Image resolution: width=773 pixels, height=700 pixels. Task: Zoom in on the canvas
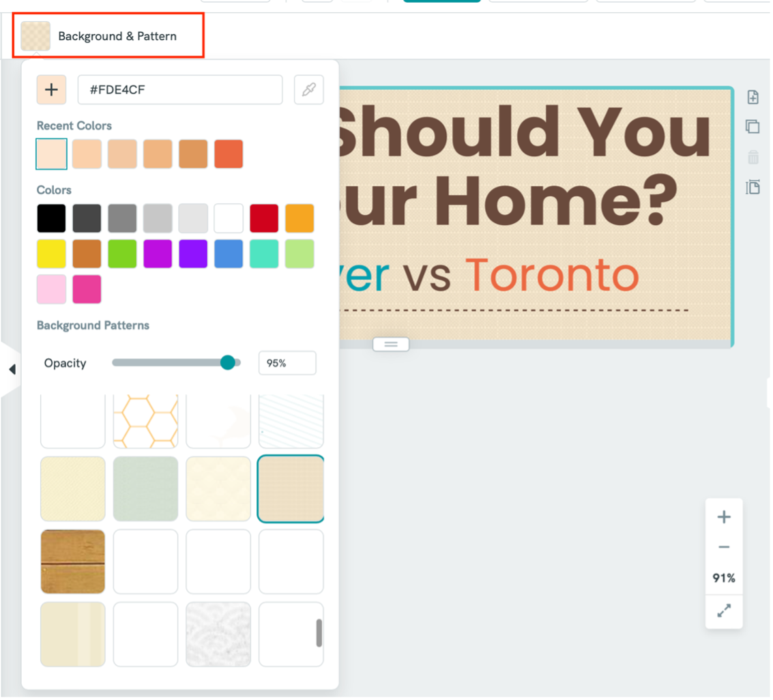coord(723,516)
